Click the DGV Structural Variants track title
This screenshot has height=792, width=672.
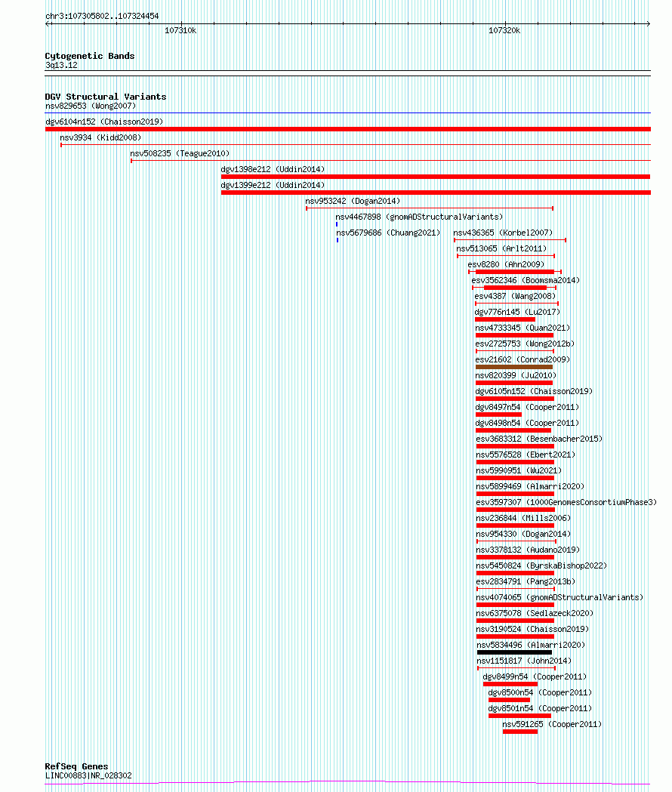(x=106, y=97)
